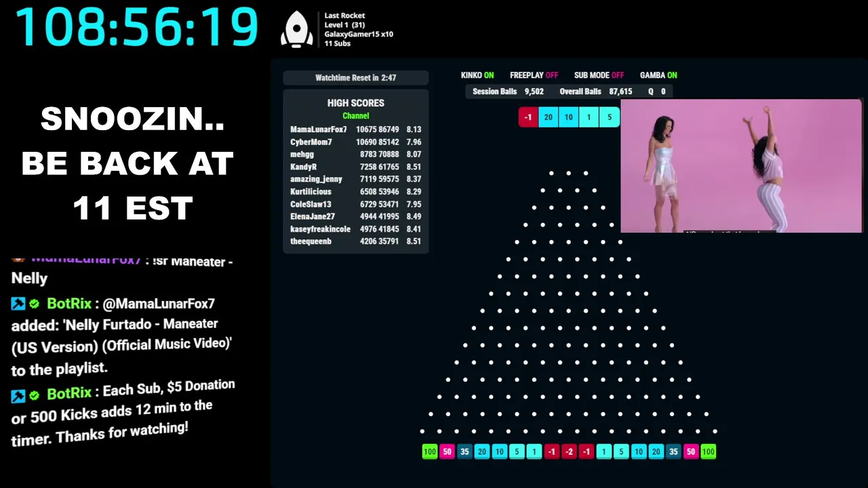This screenshot has width=868, height=488.
Task: Click the HIGH SCORES heading
Action: coord(355,103)
